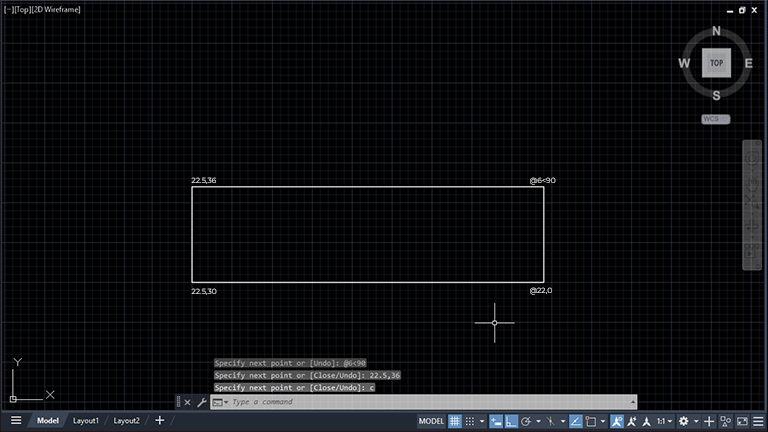Click isolate objects icon in status bar

[x=726, y=421]
